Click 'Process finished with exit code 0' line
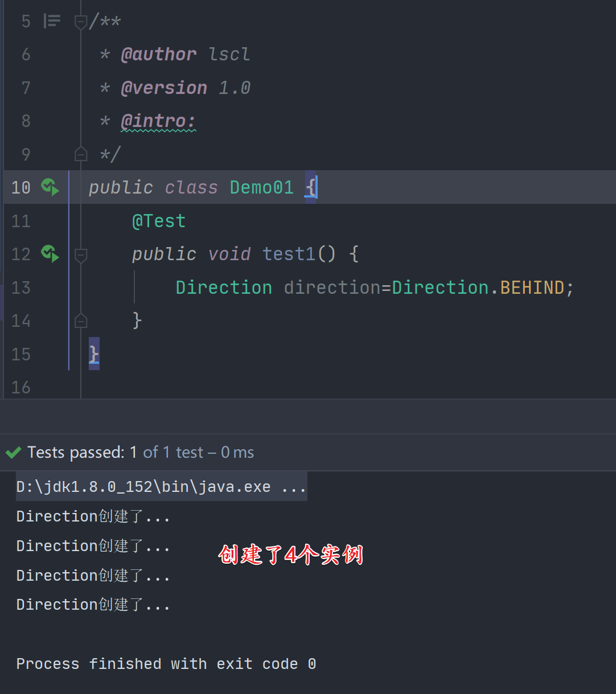The height and width of the screenshot is (694, 616). point(166,664)
